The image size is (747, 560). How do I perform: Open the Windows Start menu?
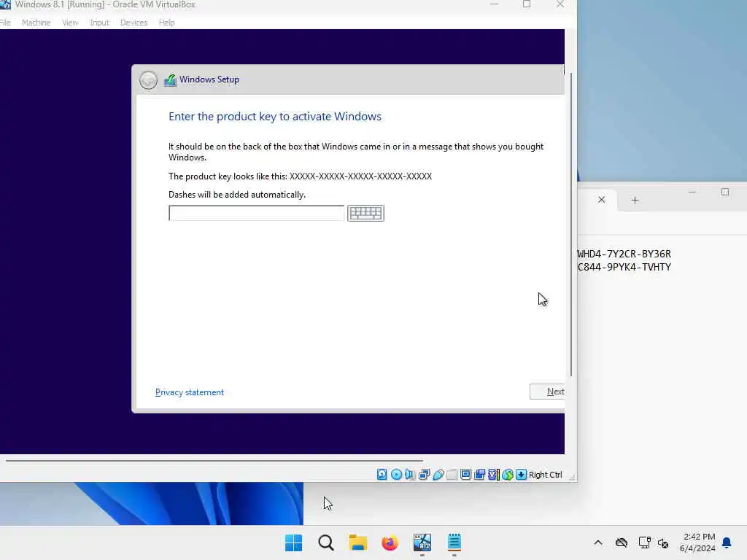click(x=293, y=542)
